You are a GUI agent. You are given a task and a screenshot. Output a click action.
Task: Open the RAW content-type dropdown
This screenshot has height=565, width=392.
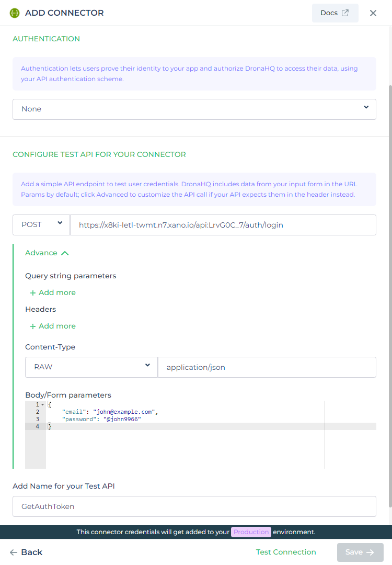coord(91,367)
